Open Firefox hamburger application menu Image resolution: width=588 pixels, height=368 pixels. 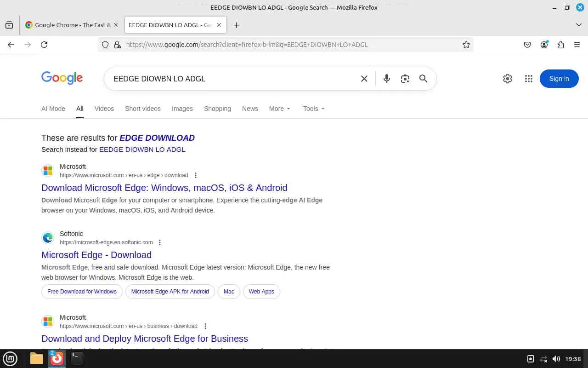click(577, 45)
